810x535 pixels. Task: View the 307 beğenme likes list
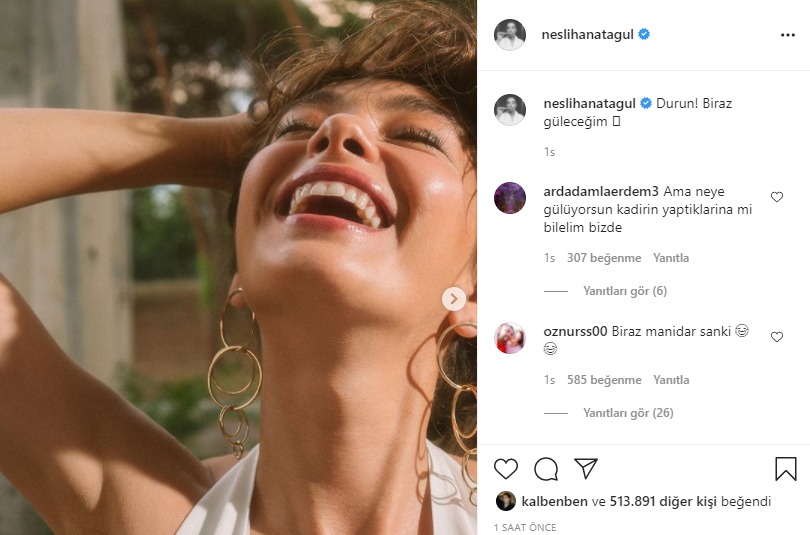click(x=603, y=258)
